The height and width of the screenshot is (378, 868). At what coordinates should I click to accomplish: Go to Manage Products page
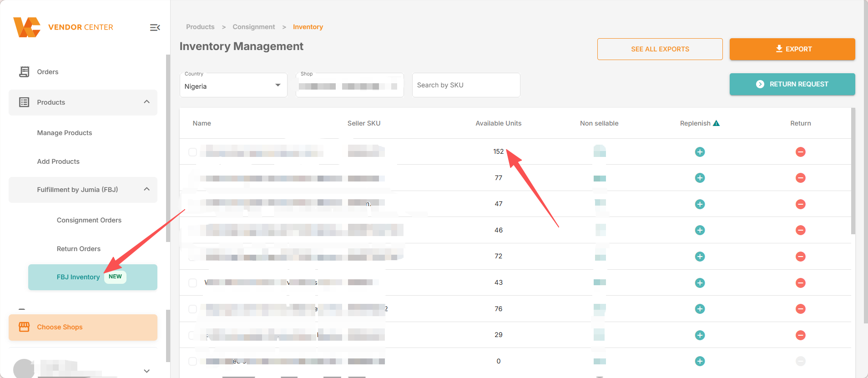[65, 133]
